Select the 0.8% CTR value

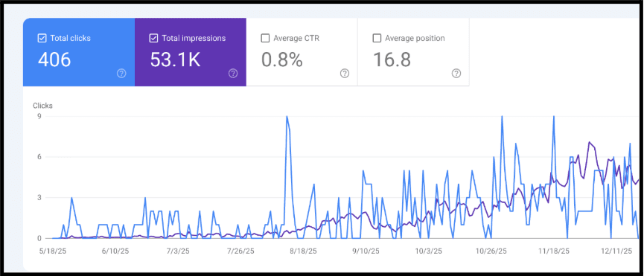281,60
